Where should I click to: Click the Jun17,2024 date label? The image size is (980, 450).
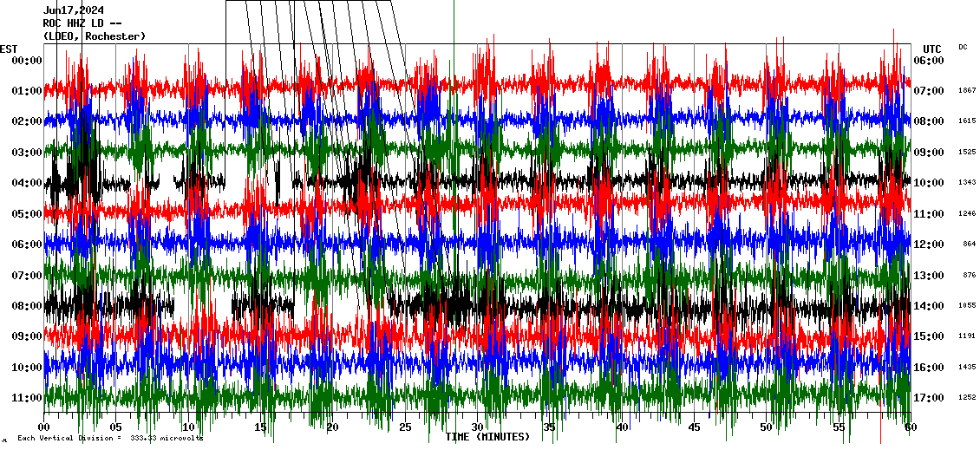pos(74,10)
